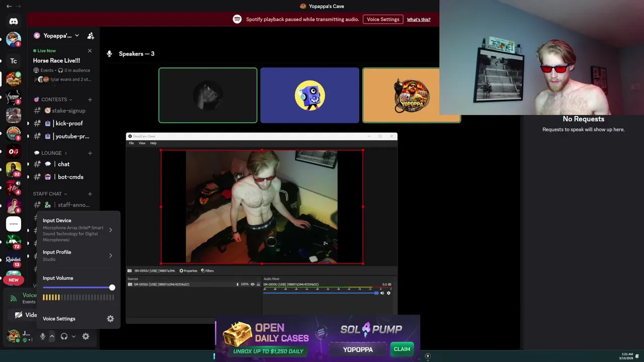Open OBS Filters for the source

(x=207, y=270)
